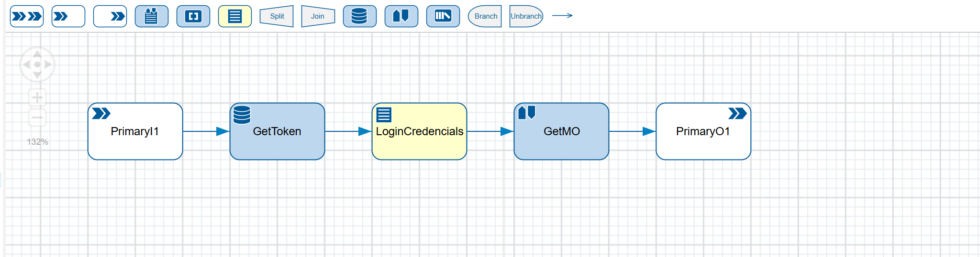The height and width of the screenshot is (257, 980).
Task: Zoom out with the minus button
Action: pyautogui.click(x=37, y=118)
